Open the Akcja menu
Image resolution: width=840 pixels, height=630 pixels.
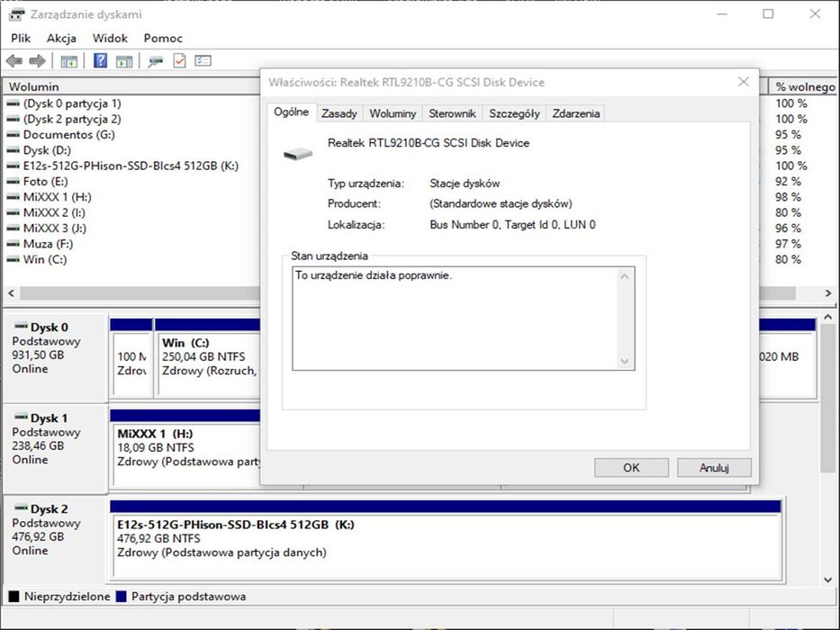tap(61, 38)
